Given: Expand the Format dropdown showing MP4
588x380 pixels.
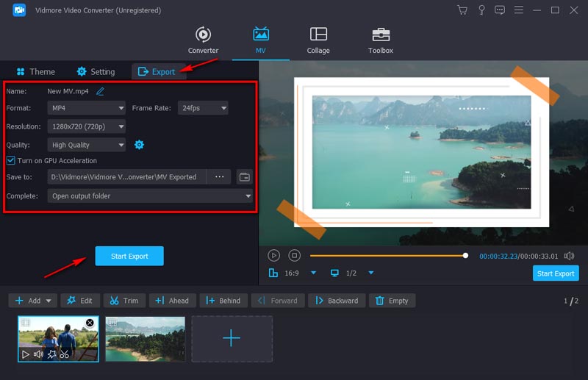Looking at the screenshot, I should point(87,108).
